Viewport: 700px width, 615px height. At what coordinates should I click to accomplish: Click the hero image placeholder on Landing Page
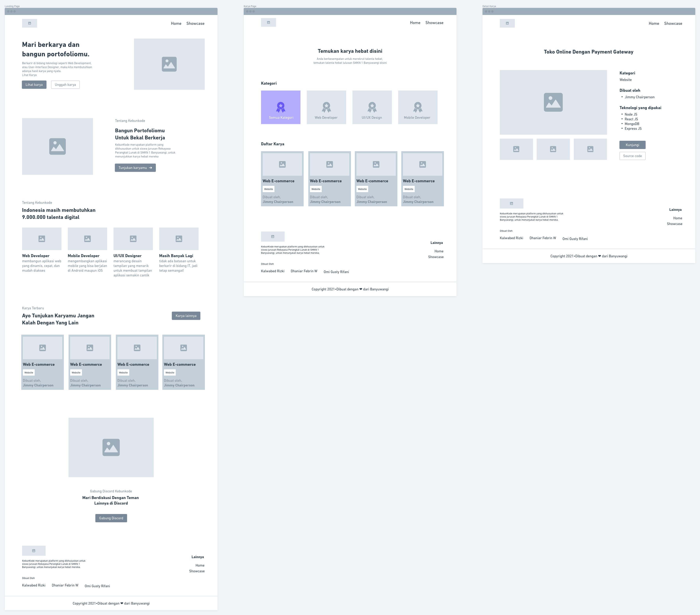169,64
